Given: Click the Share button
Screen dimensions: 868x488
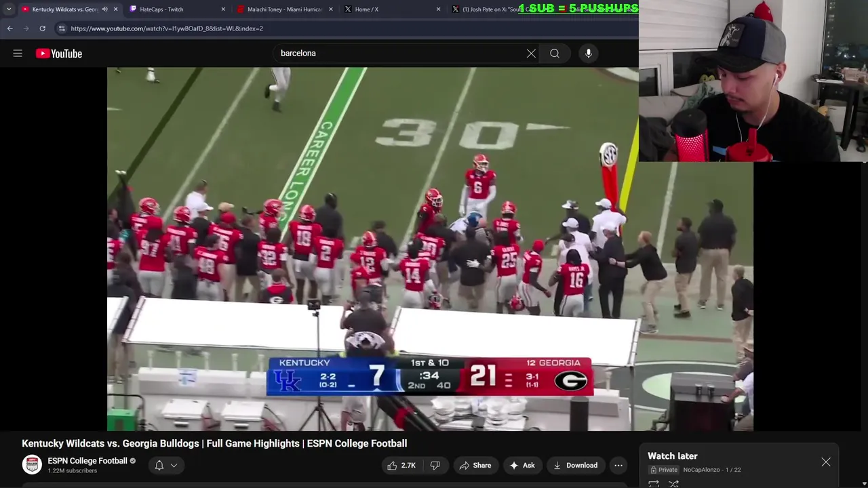Looking at the screenshot, I should click(x=475, y=465).
